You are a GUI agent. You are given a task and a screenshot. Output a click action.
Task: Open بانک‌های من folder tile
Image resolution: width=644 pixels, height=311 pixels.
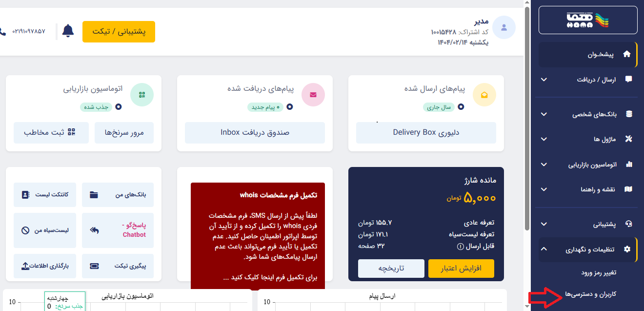point(118,195)
